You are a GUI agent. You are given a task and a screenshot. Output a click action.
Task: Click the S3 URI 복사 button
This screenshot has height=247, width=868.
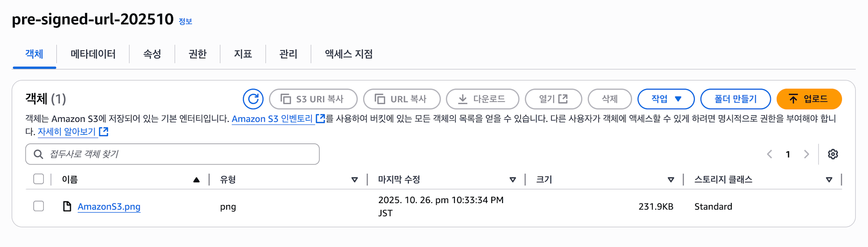click(x=313, y=99)
